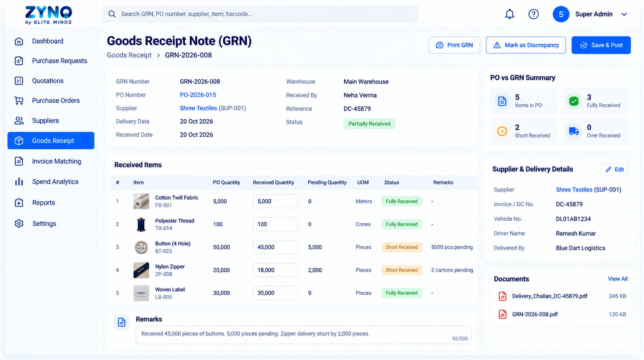Viewport: 644px width, 360px height.
Task: Edit received quantity for Button (4 Hole)
Action: (275, 247)
